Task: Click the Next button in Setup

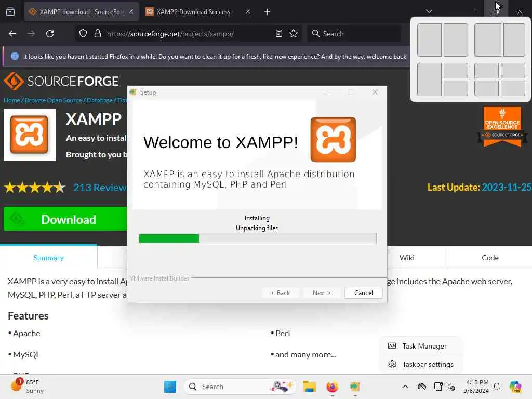Action: (321, 293)
